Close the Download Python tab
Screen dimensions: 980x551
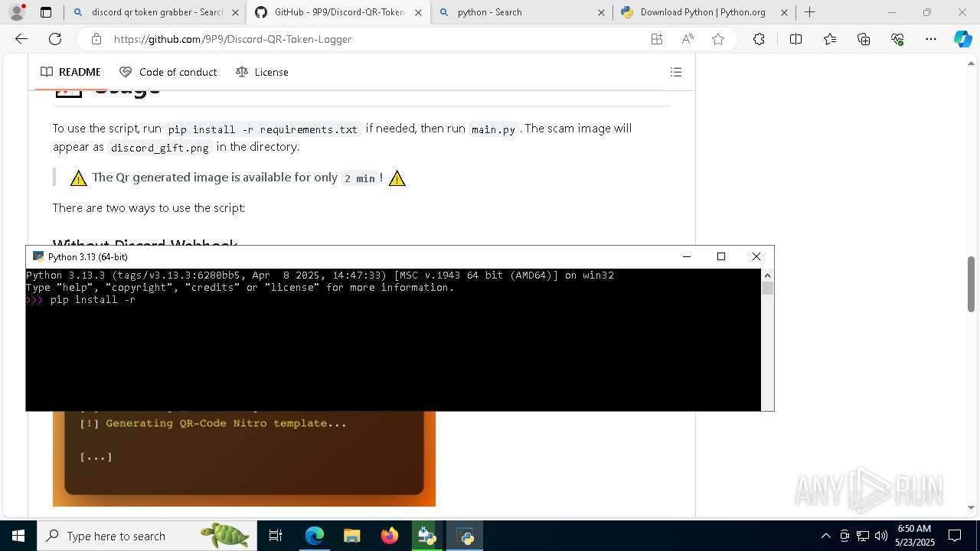784,12
